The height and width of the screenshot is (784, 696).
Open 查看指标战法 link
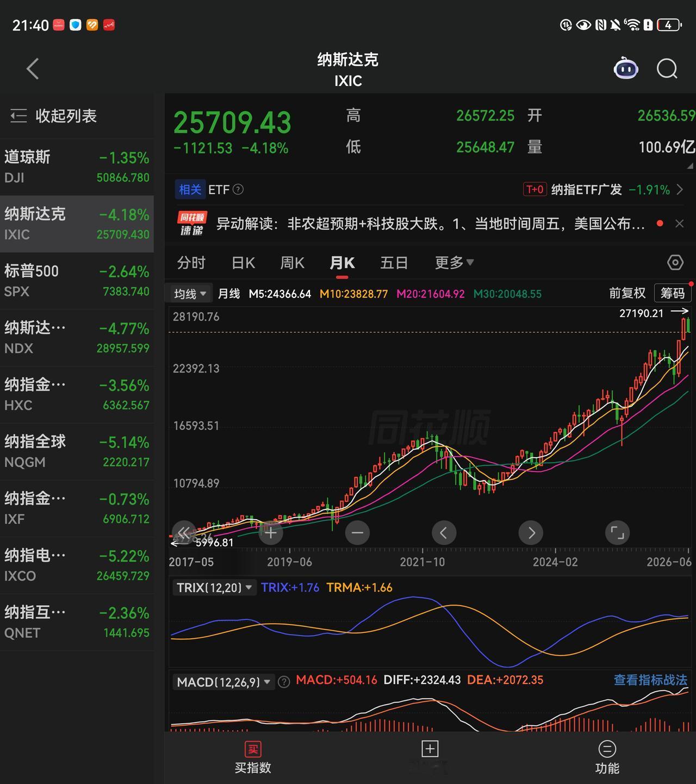tap(650, 680)
